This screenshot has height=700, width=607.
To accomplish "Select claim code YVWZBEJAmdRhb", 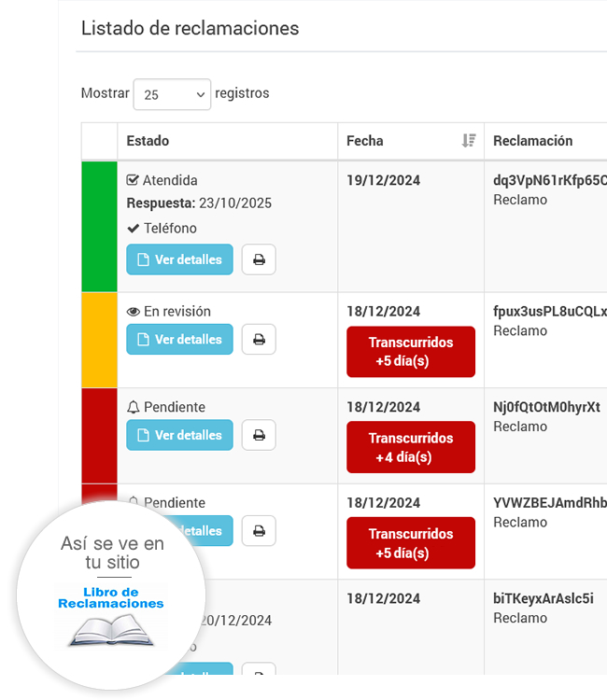I will tap(550, 503).
